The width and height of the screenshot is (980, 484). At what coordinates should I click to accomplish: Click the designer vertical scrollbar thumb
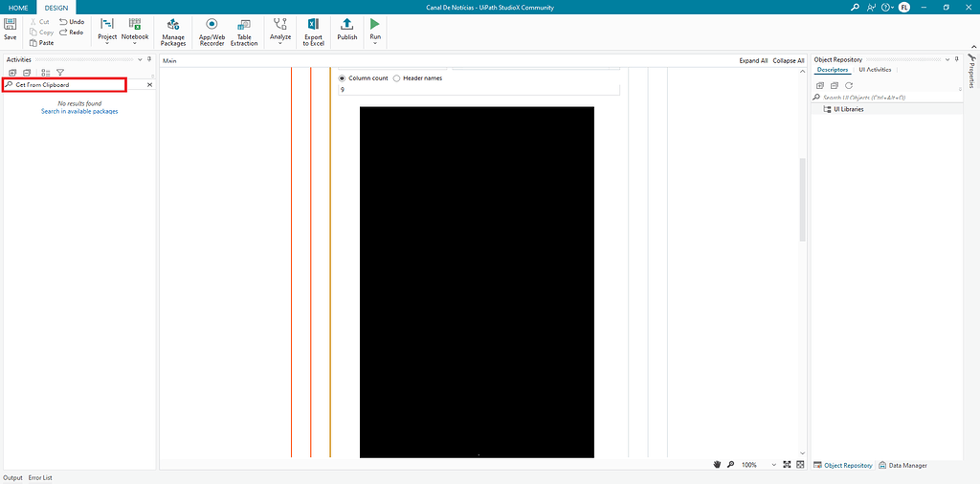click(x=803, y=199)
